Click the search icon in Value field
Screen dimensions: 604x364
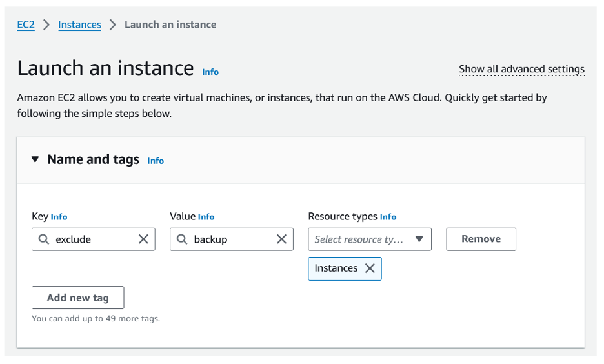[182, 239]
